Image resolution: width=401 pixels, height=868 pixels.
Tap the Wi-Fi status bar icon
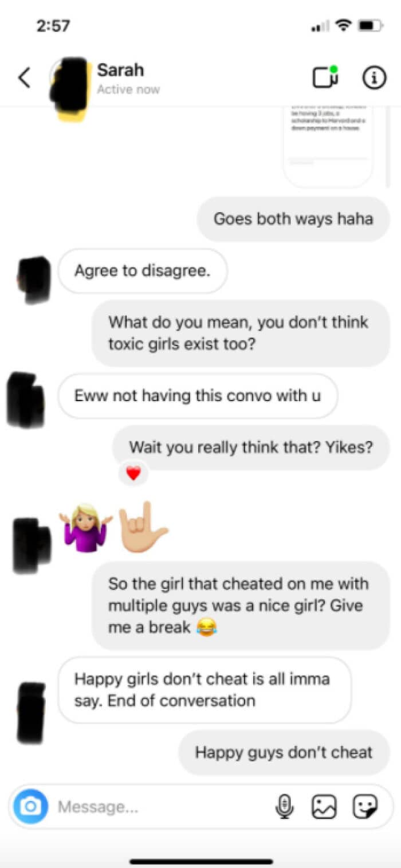[344, 25]
